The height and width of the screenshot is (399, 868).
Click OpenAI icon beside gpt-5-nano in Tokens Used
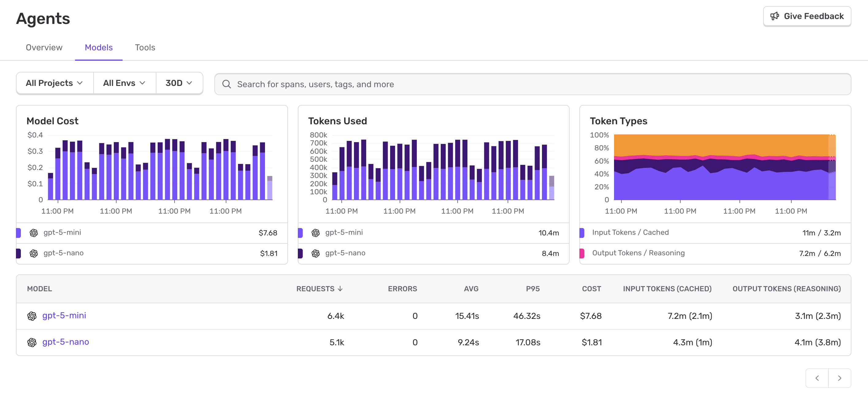pos(315,253)
